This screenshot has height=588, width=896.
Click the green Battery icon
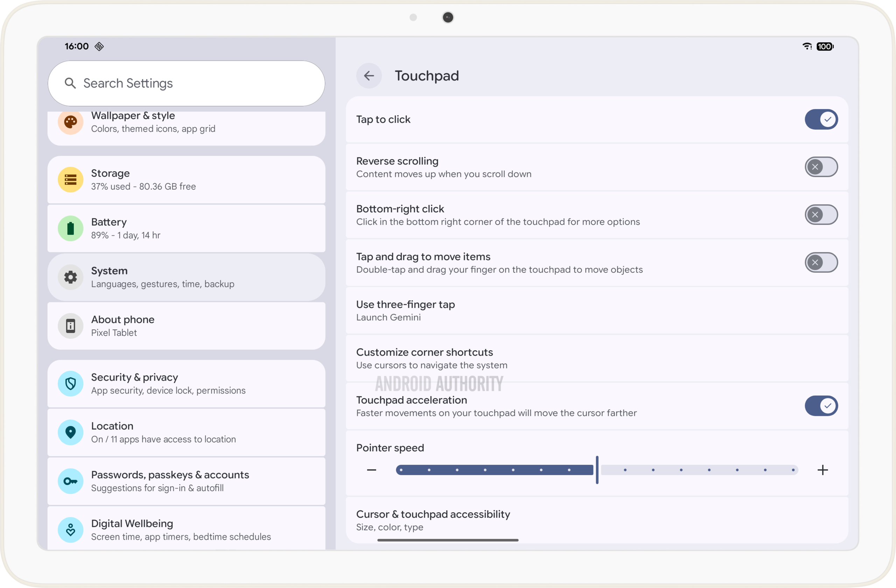tap(70, 228)
